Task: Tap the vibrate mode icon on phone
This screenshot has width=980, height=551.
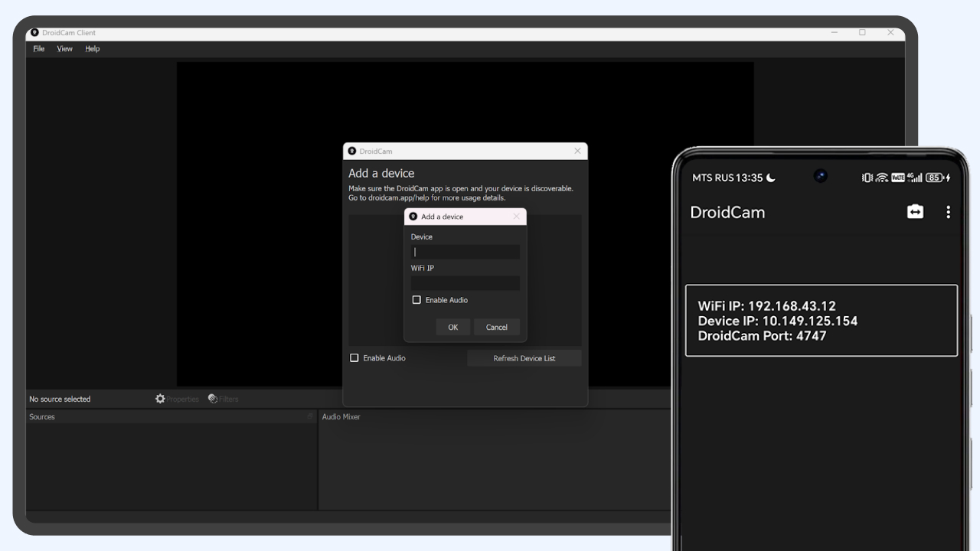Action: 867,178
